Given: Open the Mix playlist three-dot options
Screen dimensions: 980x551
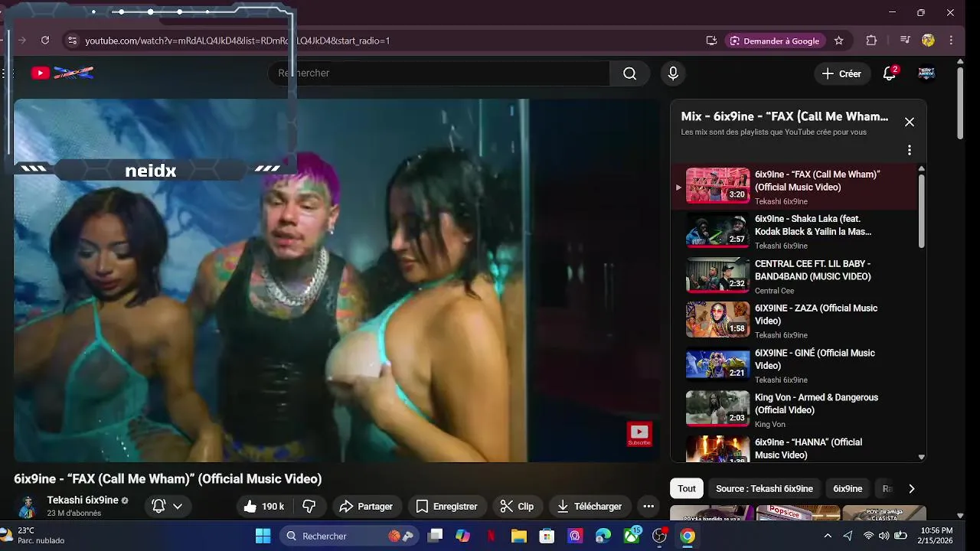Looking at the screenshot, I should (910, 150).
